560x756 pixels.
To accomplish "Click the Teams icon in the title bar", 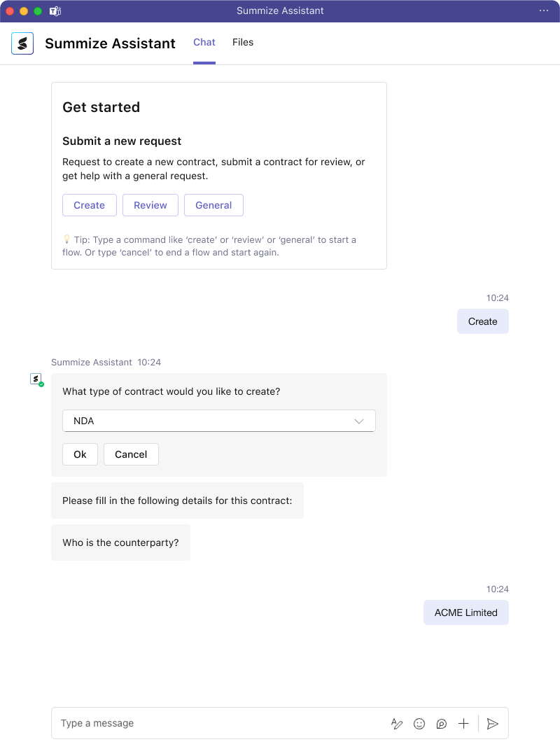I will (55, 11).
